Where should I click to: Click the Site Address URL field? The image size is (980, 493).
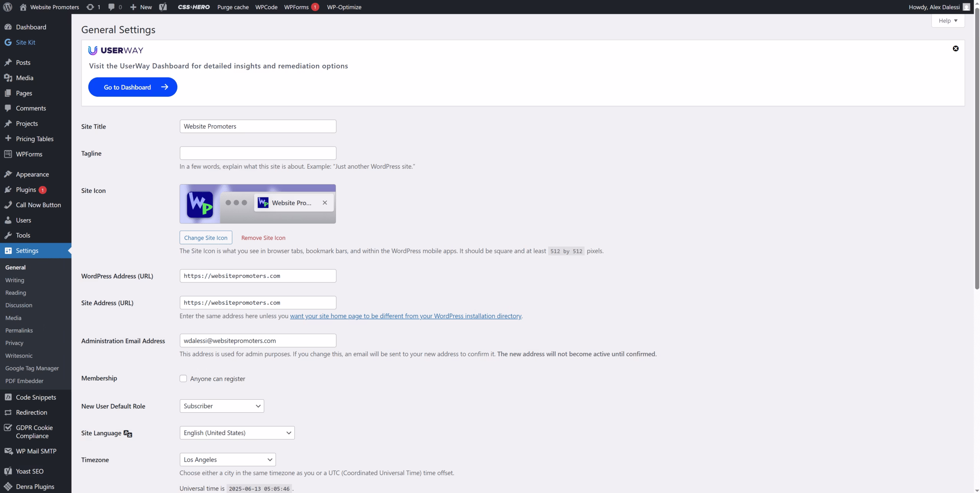[258, 303]
